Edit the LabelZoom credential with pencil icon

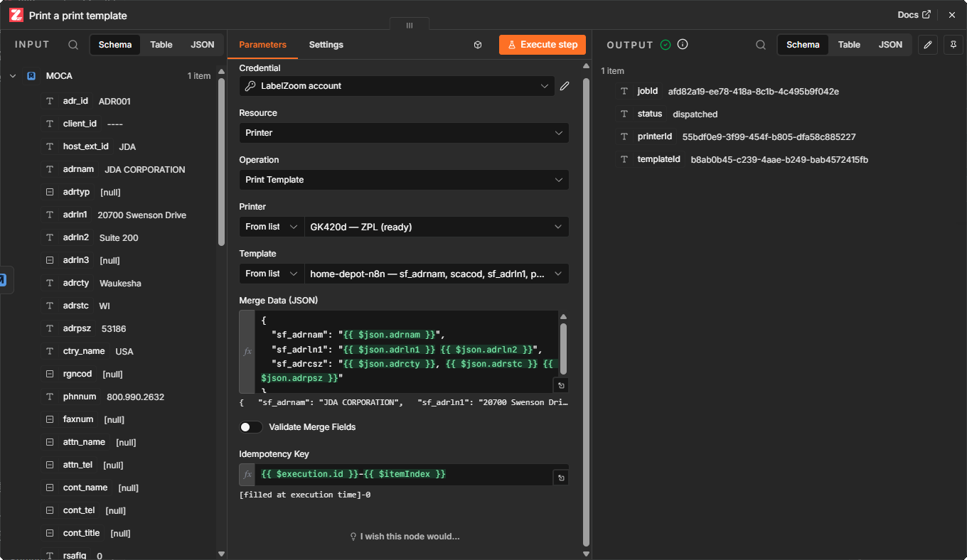tap(565, 86)
